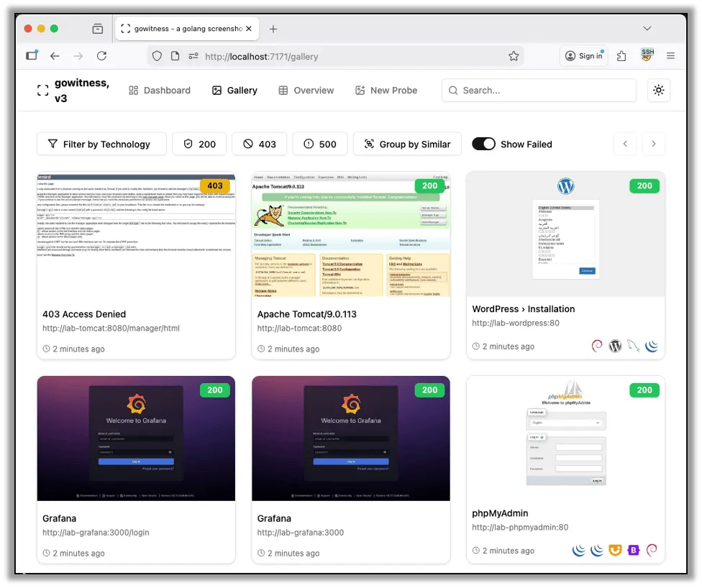Image resolution: width=702 pixels, height=588 pixels.
Task: Toggle the browser sidebar icon
Action: pos(32,55)
